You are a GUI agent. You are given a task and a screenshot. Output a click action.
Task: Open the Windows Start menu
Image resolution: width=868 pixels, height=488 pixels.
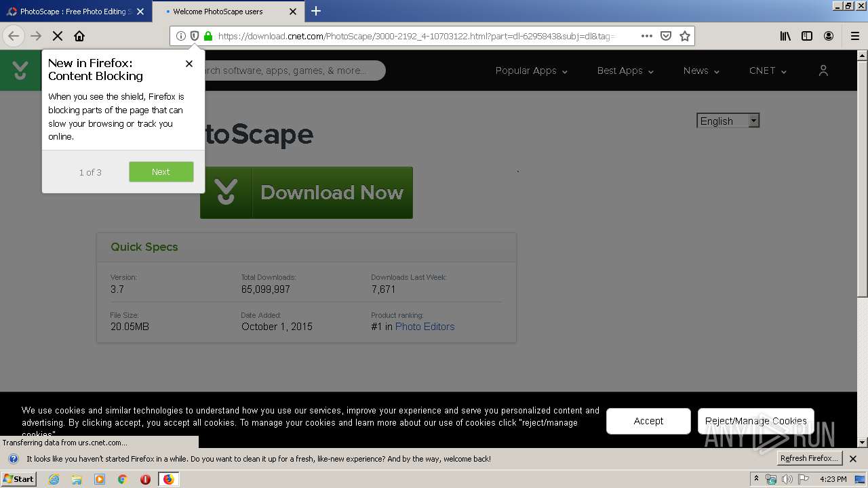[x=19, y=479]
